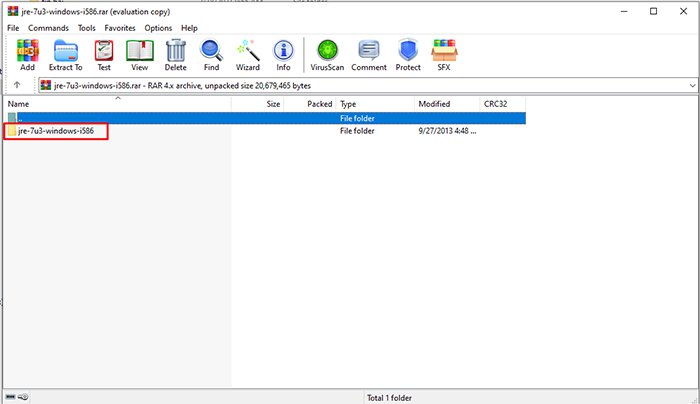
Task: Open the Wizard wand icon
Action: [248, 50]
